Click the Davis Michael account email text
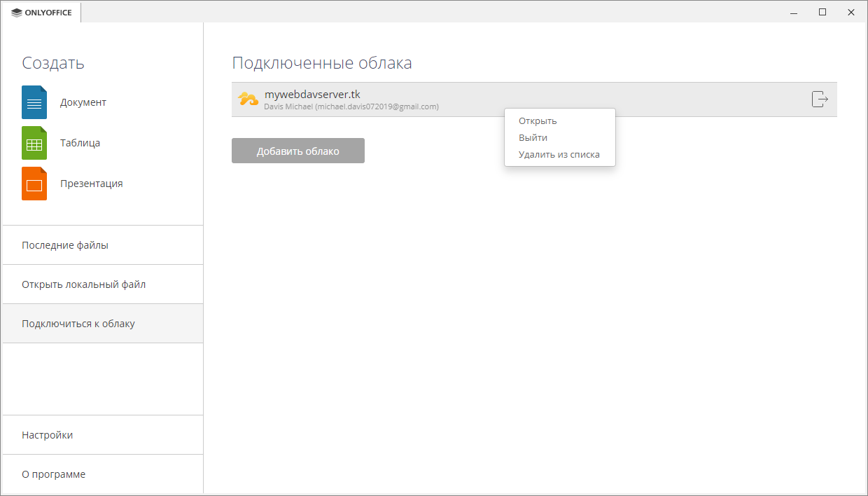The height and width of the screenshot is (496, 868). pyautogui.click(x=351, y=106)
